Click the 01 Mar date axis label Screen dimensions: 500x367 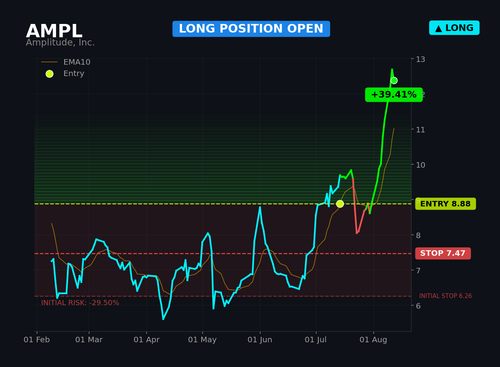(89, 340)
